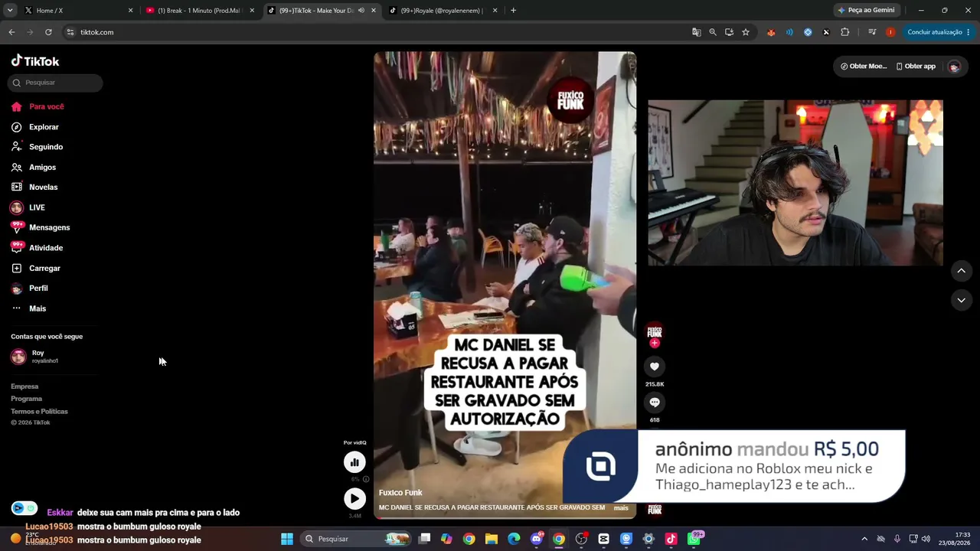Open Fuxico Funk username on video
This screenshot has width=980, height=551.
click(x=400, y=493)
